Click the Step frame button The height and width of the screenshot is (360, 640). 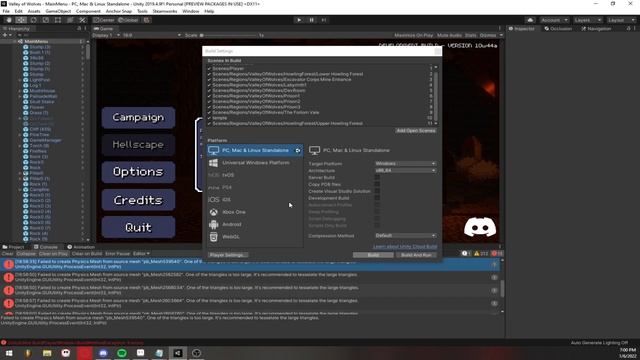(x=324, y=20)
